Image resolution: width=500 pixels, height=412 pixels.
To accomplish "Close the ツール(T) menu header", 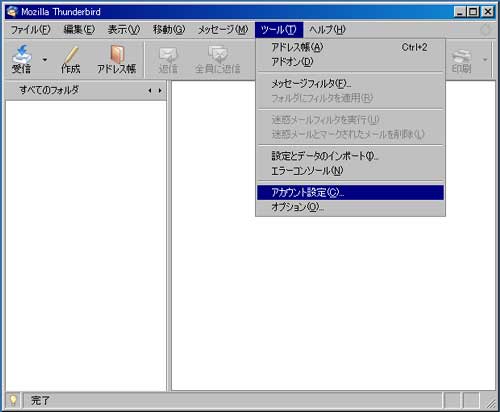I will tap(279, 30).
